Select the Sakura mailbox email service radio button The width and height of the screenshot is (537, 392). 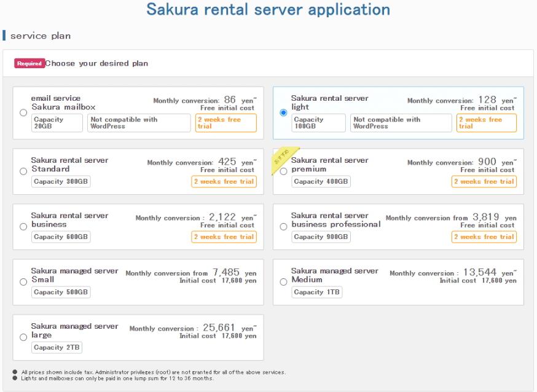pos(23,112)
